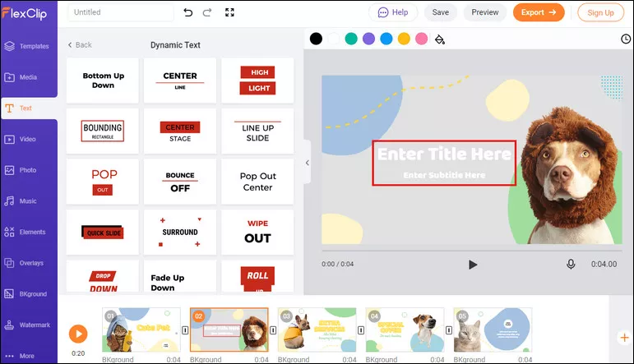Pick the yellow color swatch
Image resolution: width=634 pixels, height=364 pixels.
(x=404, y=39)
